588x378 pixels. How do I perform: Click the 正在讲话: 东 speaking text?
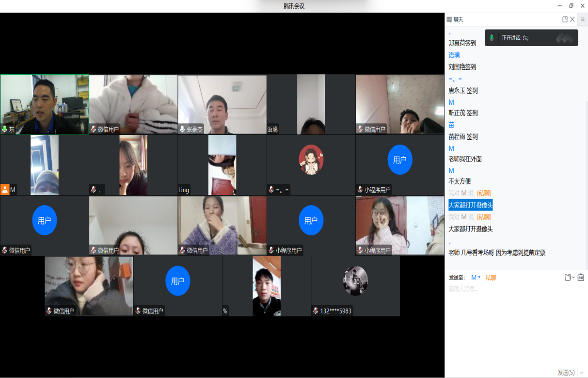515,38
